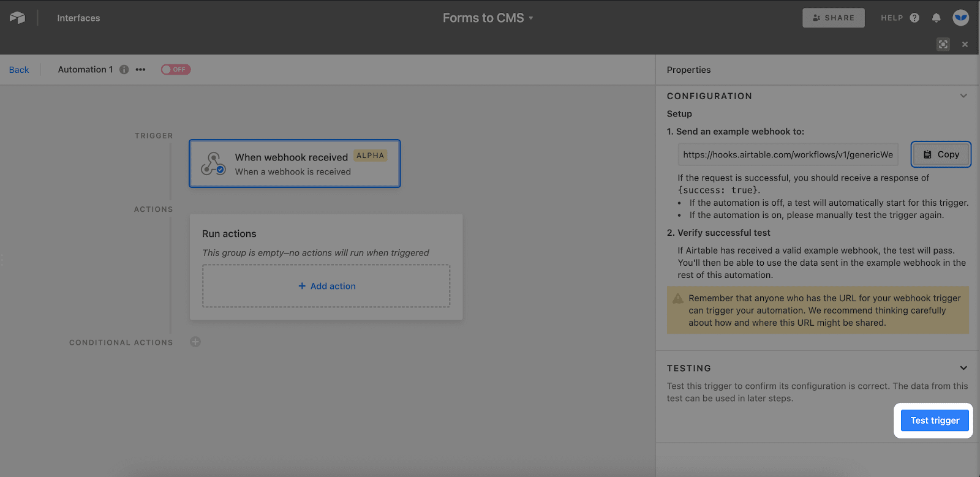Click the Test trigger button
This screenshot has width=980, height=477.
935,421
